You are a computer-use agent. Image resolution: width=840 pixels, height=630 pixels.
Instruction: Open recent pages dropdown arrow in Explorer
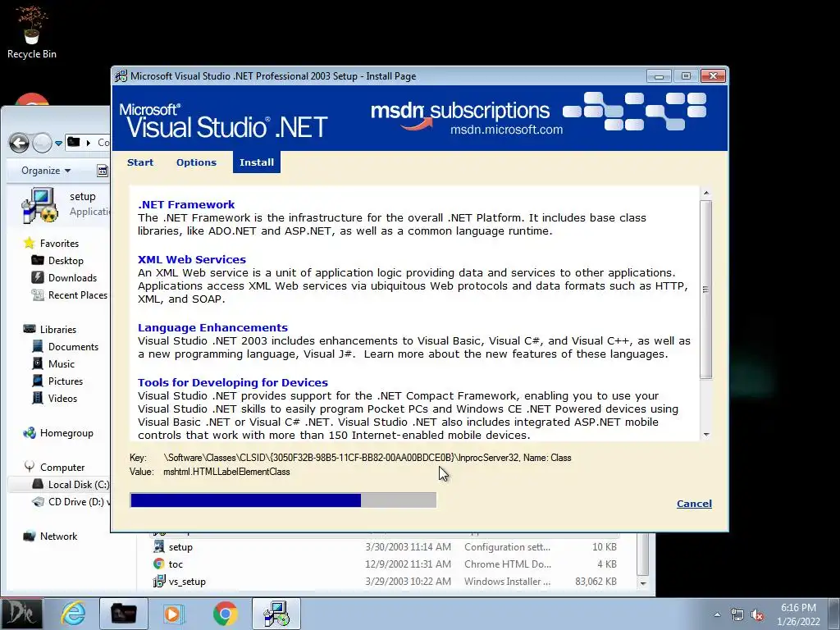(58, 144)
